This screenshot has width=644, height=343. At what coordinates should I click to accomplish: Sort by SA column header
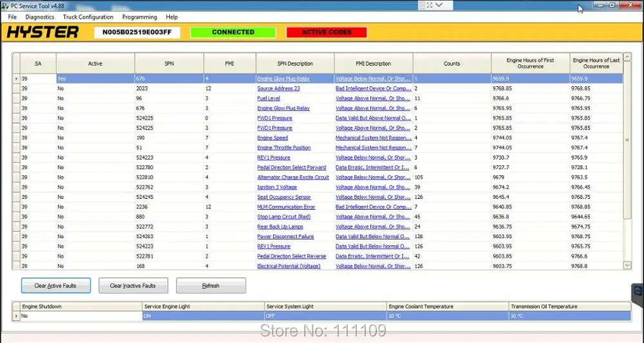(38, 64)
